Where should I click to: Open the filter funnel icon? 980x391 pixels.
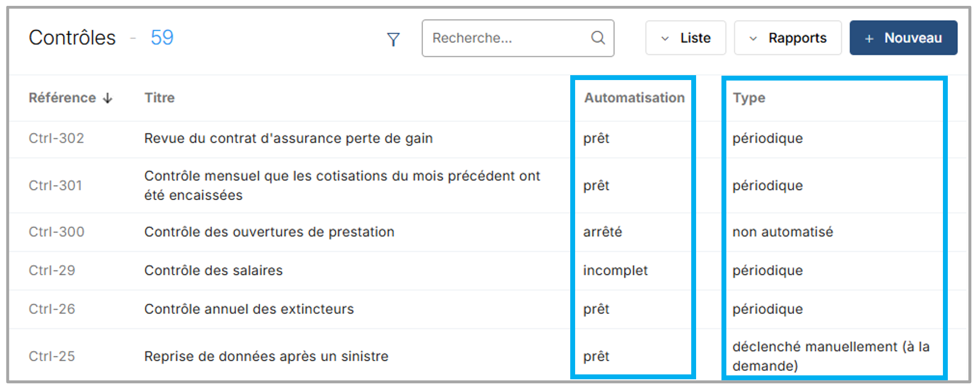[393, 39]
